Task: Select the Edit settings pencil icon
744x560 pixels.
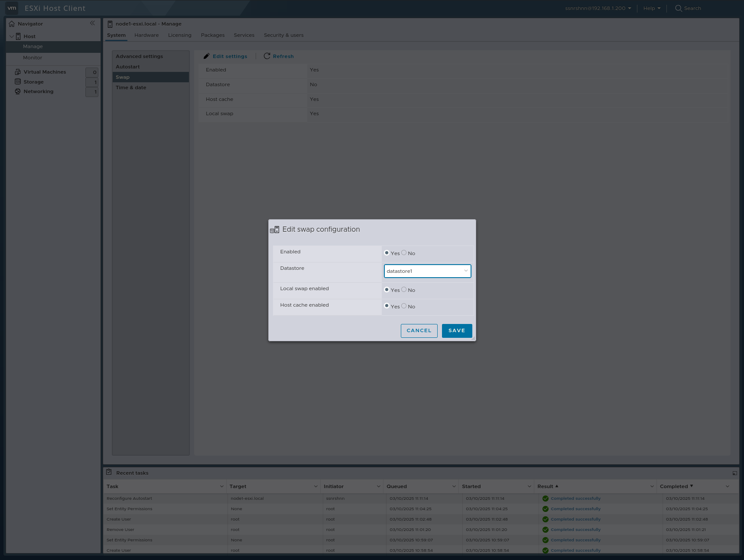Action: tap(207, 56)
